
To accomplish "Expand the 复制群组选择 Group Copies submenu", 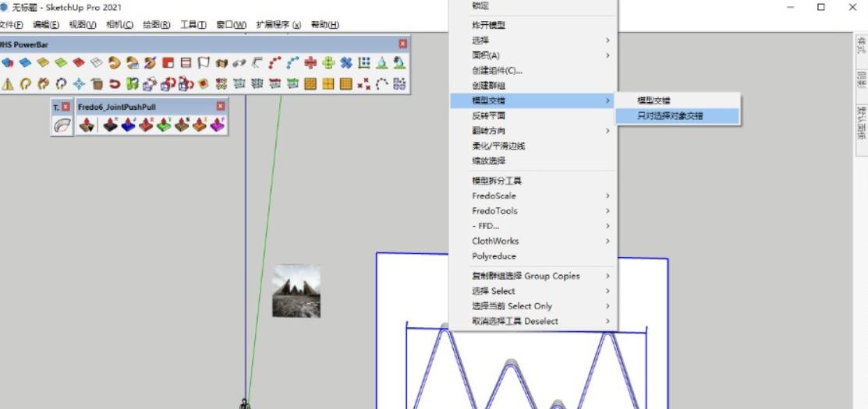I will pos(533,276).
